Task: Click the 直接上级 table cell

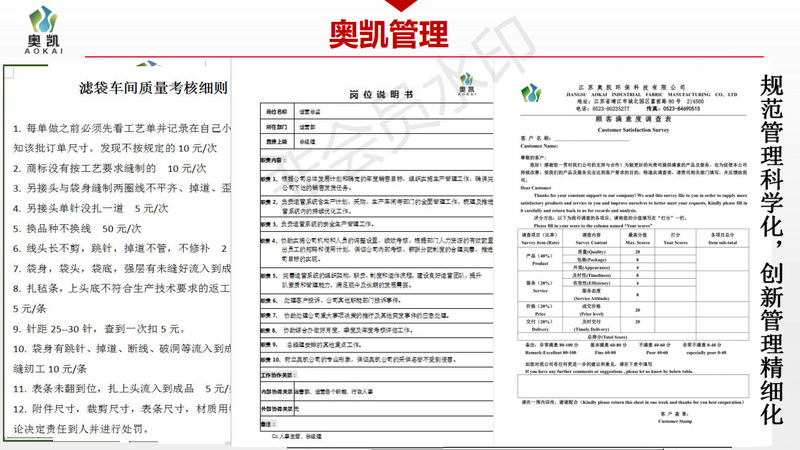Action: click(x=277, y=142)
